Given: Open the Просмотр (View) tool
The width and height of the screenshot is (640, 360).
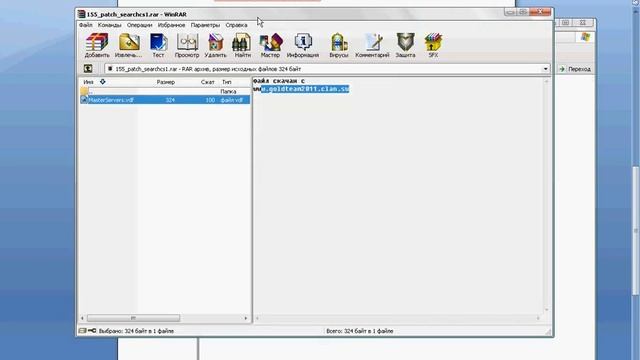Looking at the screenshot, I should tap(187, 45).
